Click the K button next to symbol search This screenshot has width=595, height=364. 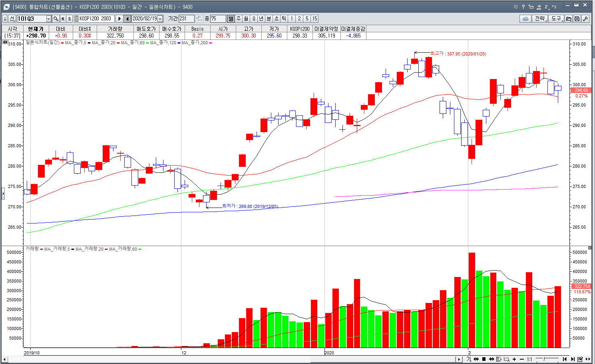(x=63, y=19)
